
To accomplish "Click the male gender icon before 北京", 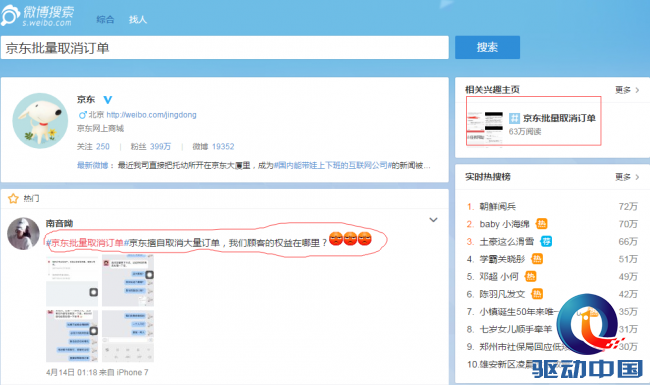I will [82, 115].
